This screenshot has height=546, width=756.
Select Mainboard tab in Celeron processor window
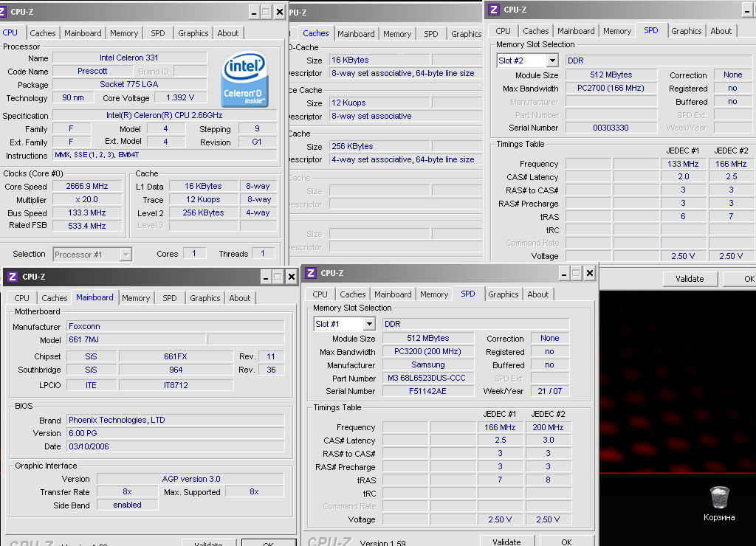point(83,33)
